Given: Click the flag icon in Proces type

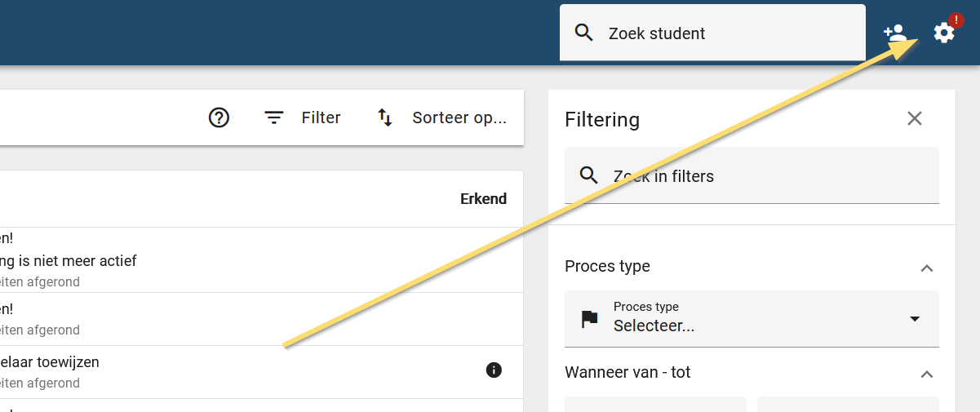Looking at the screenshot, I should tap(589, 319).
